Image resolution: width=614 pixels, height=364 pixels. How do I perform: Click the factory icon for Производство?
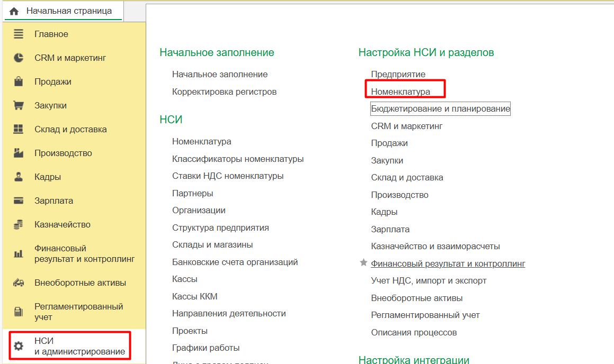[19, 153]
